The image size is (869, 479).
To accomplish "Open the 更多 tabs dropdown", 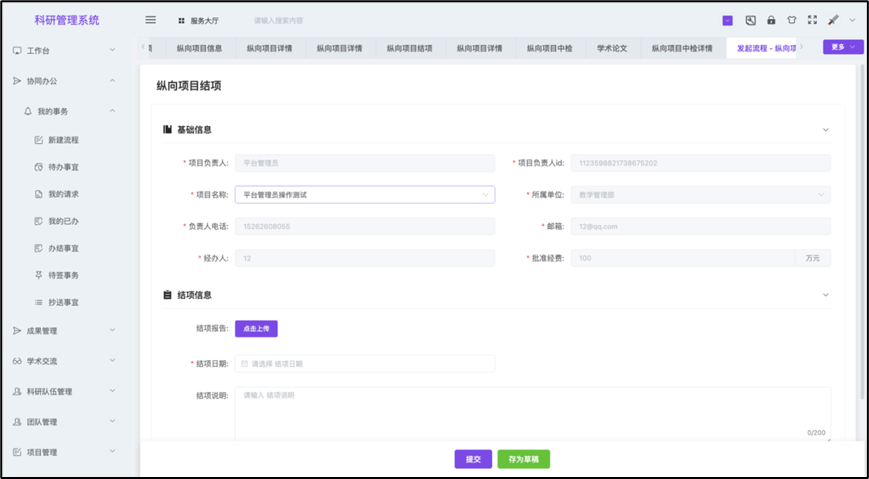I will click(x=842, y=47).
